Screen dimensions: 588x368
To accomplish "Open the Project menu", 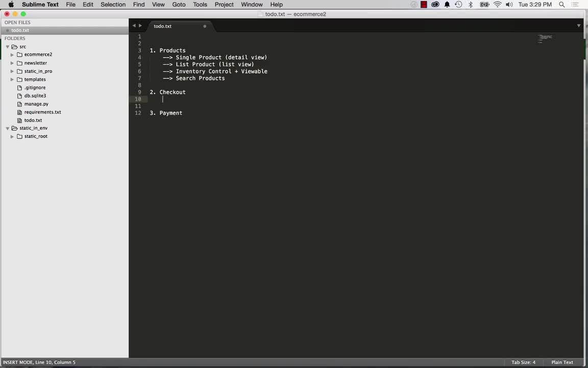I will tap(224, 5).
